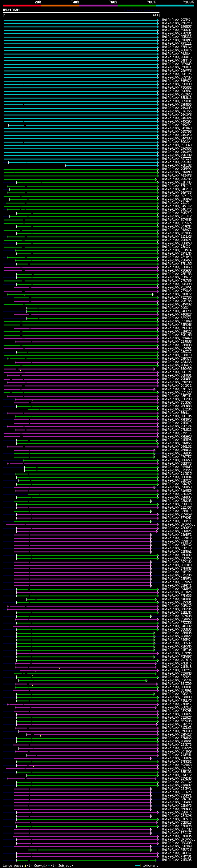Click the UniRef100_A6N1Q2 label

pyautogui.click(x=177, y=165)
